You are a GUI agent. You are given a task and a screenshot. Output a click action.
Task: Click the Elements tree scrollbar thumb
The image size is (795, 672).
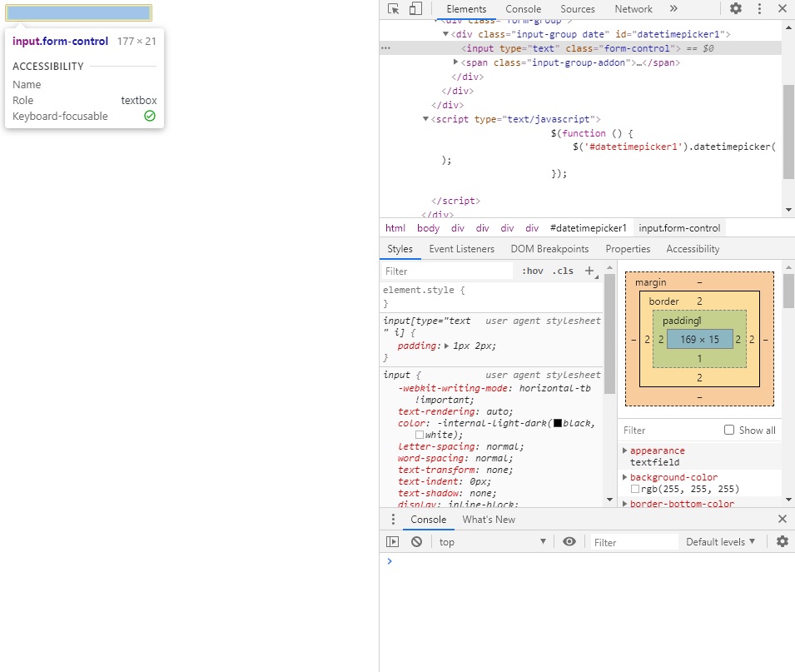coord(788,132)
